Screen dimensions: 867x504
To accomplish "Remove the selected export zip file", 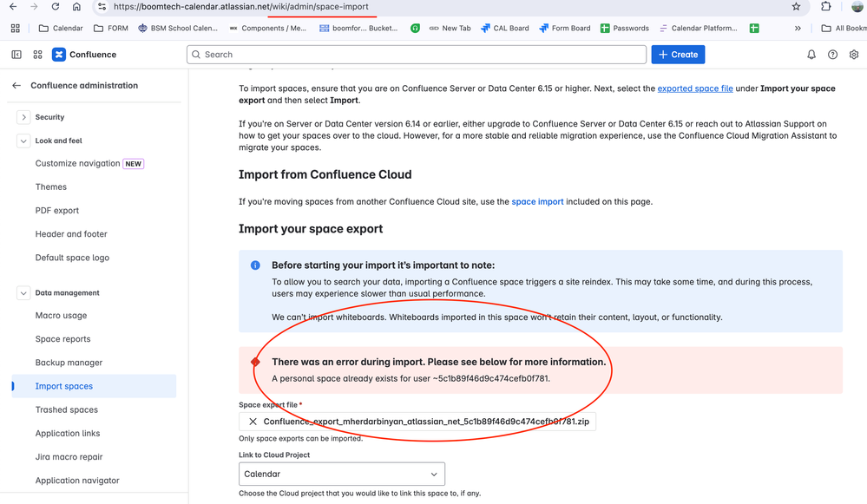I will pyautogui.click(x=253, y=422).
